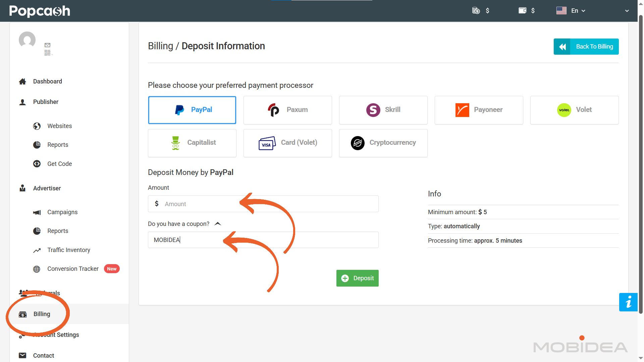Select PayPal payment processor
This screenshot has width=644, height=362.
tap(192, 110)
